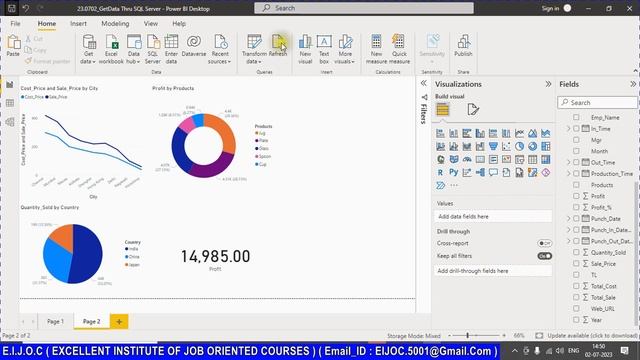Add a new page with plus button

click(119, 322)
